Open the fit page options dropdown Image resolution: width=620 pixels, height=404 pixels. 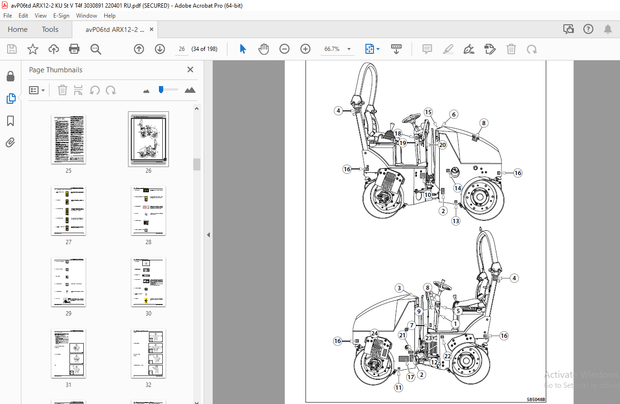point(372,48)
